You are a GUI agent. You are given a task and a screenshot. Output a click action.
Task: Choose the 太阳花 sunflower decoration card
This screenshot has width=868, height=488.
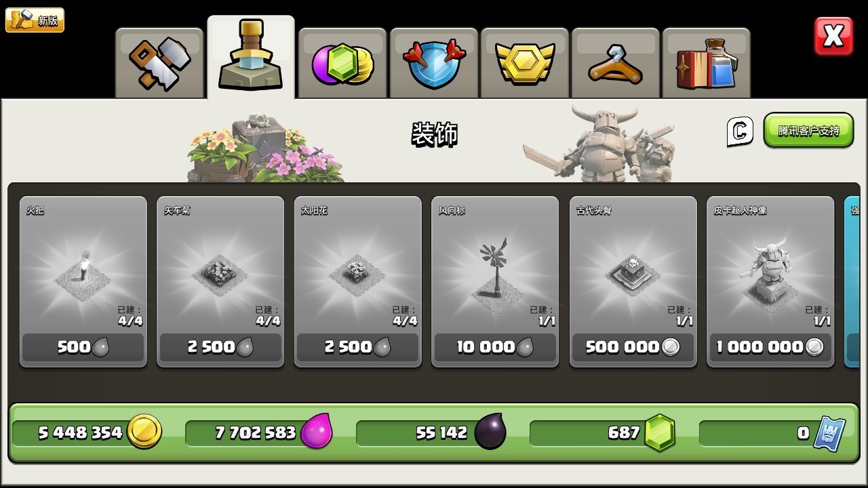tap(358, 282)
